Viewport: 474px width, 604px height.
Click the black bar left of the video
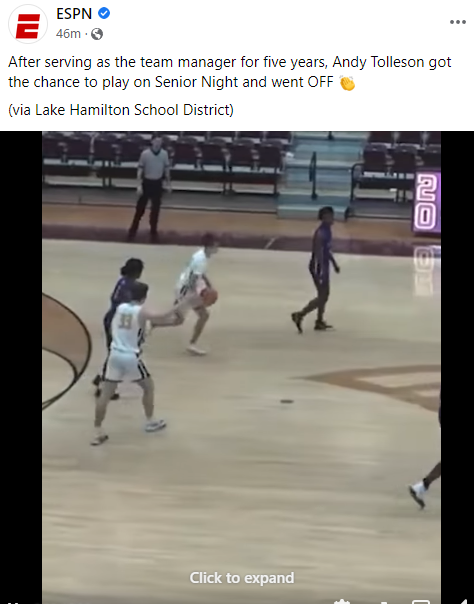click(21, 367)
